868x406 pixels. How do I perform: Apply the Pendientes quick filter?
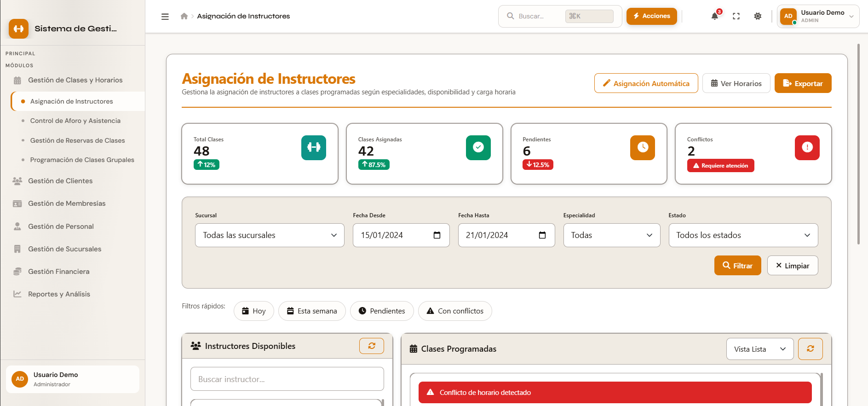pos(382,311)
